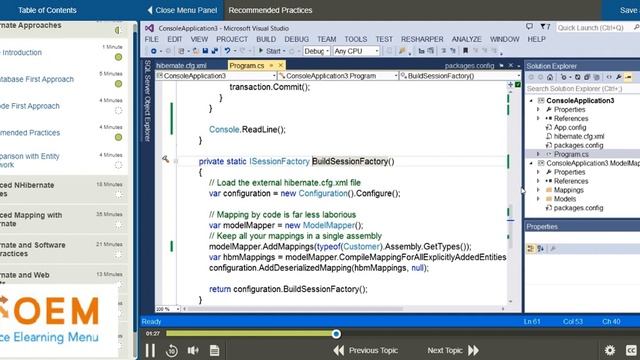Go to Next Topic

coord(453,350)
